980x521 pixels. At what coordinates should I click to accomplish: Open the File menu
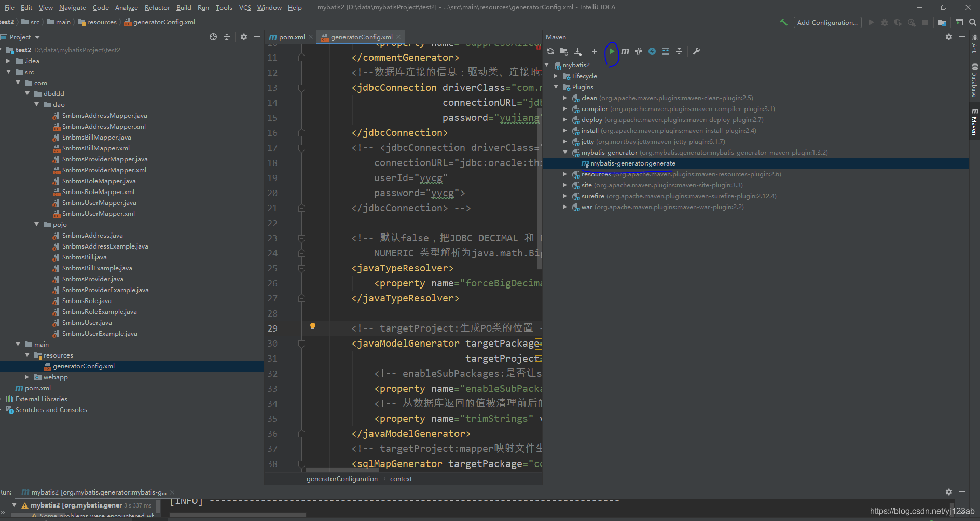pyautogui.click(x=9, y=7)
